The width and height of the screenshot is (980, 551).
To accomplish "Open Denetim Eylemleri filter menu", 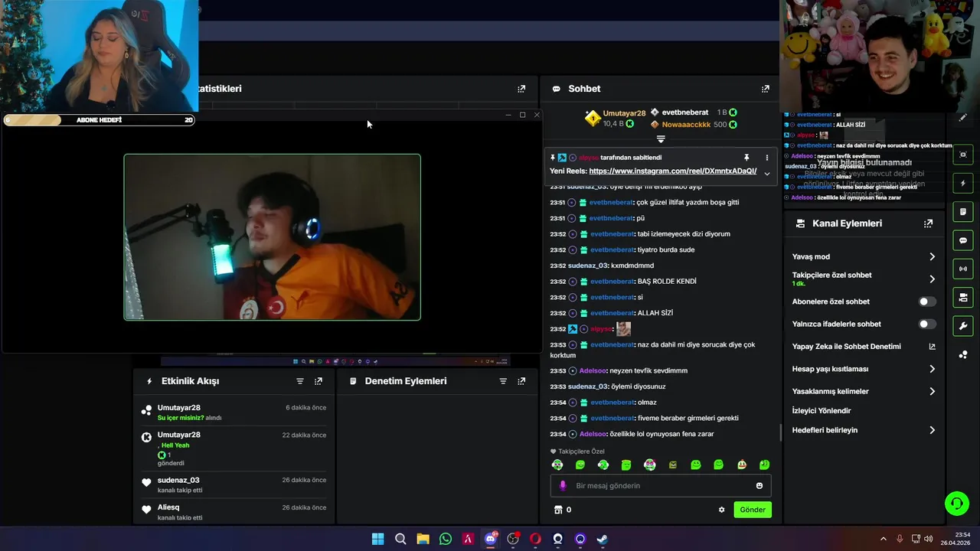I will click(503, 381).
